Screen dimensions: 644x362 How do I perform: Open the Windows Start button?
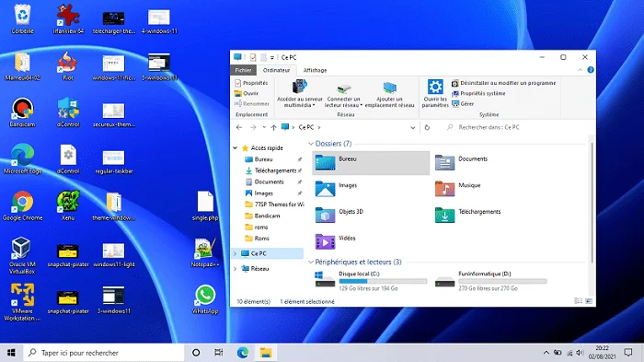click(11, 353)
